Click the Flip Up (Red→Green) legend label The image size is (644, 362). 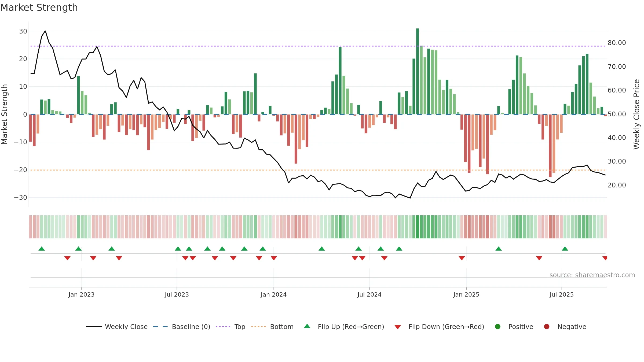tap(351, 327)
